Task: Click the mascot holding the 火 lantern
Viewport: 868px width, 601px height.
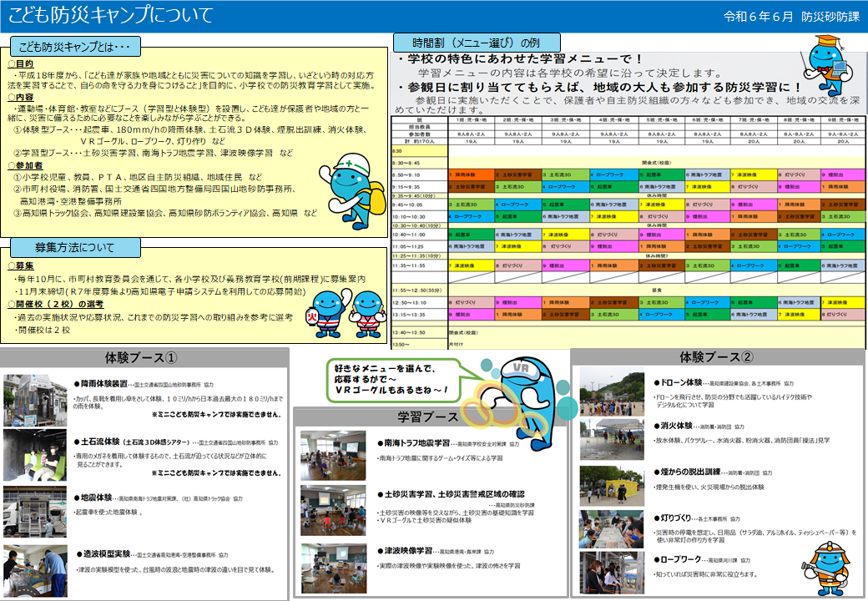Action: tap(328, 313)
